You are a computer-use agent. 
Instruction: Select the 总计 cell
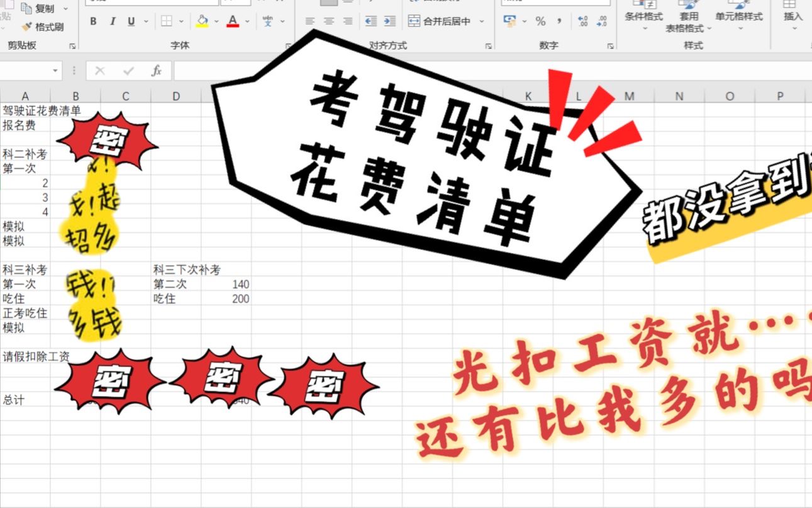point(25,400)
